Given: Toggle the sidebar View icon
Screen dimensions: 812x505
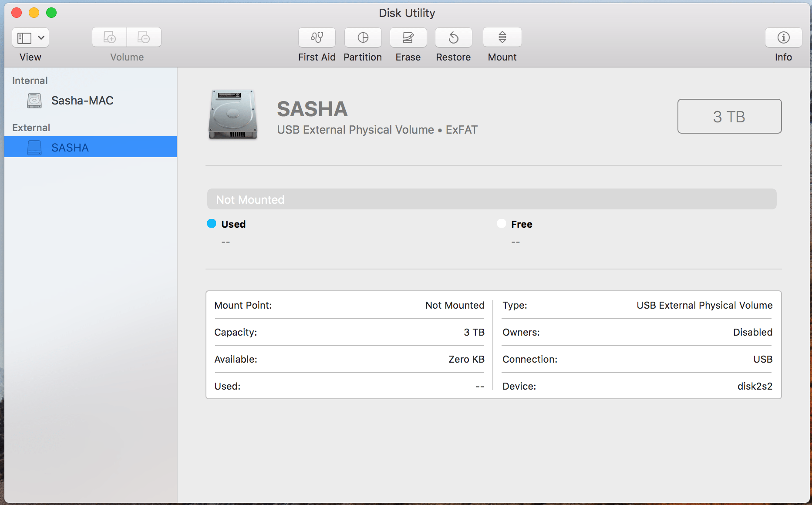Looking at the screenshot, I should tap(25, 37).
